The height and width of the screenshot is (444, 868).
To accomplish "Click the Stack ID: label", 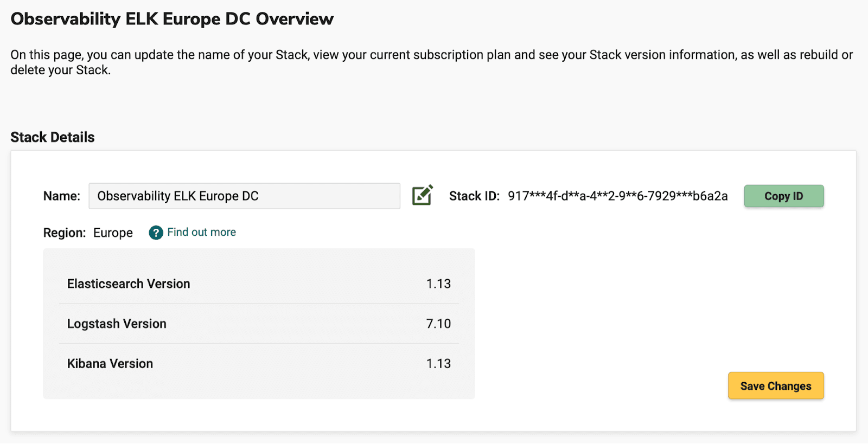I will [x=474, y=196].
